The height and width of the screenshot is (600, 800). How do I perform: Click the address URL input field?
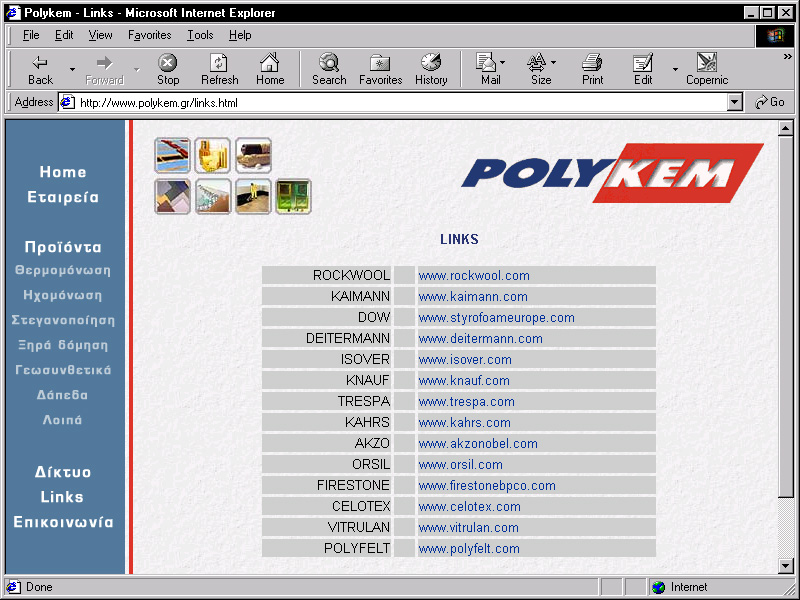(x=401, y=103)
